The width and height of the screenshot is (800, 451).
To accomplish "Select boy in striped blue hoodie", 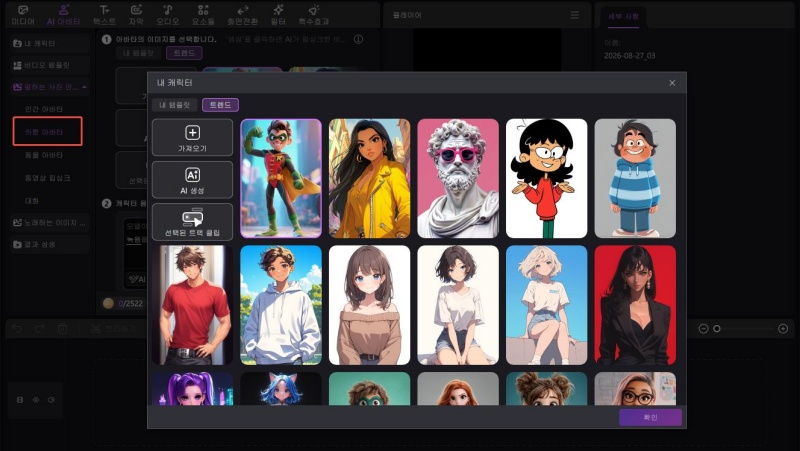I will (635, 179).
